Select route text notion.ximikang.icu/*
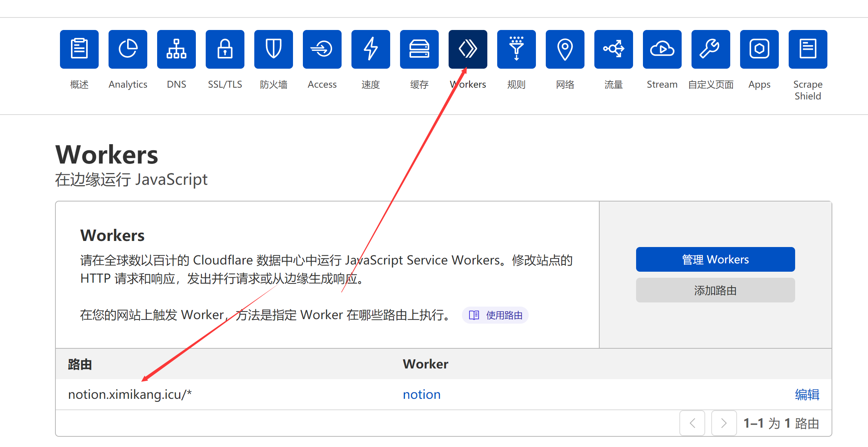 coord(130,395)
